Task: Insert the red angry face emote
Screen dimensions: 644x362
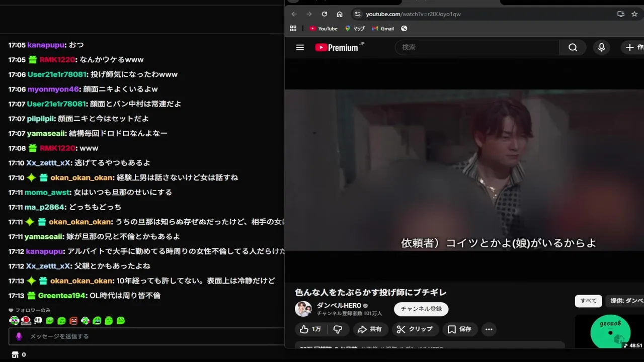Action: (73, 320)
